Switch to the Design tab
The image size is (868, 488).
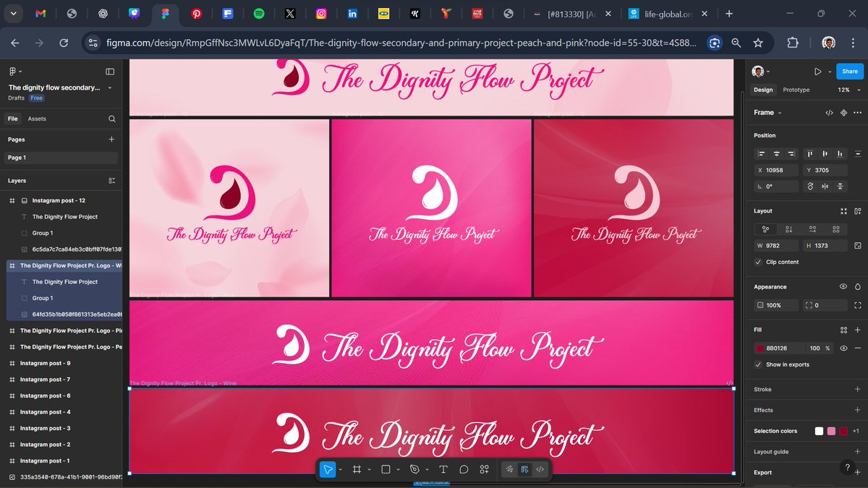point(763,90)
